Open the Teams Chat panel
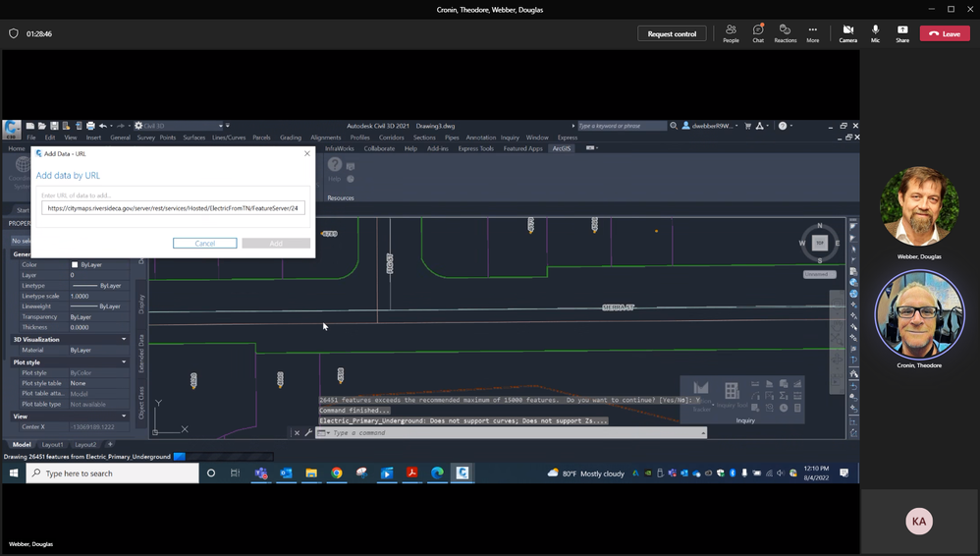The height and width of the screenshot is (556, 980). point(757,33)
